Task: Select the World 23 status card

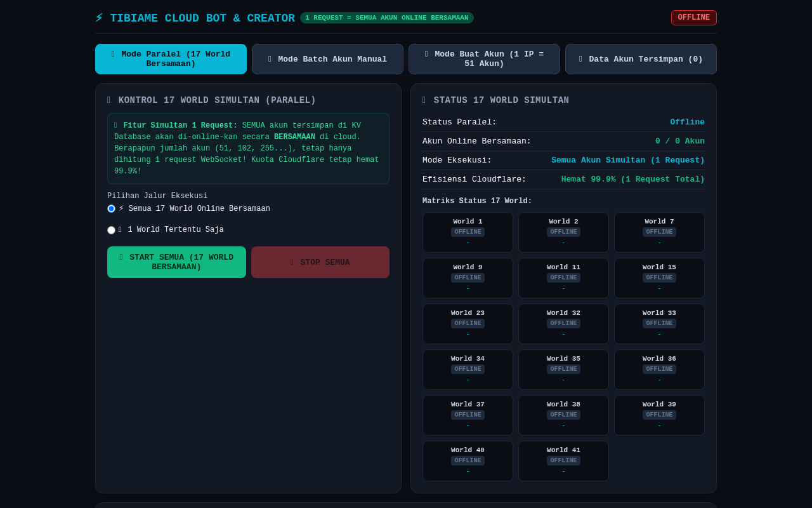Action: [468, 324]
